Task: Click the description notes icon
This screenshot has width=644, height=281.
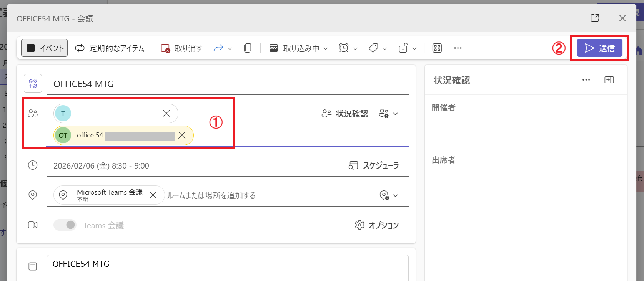Action: 33,266
